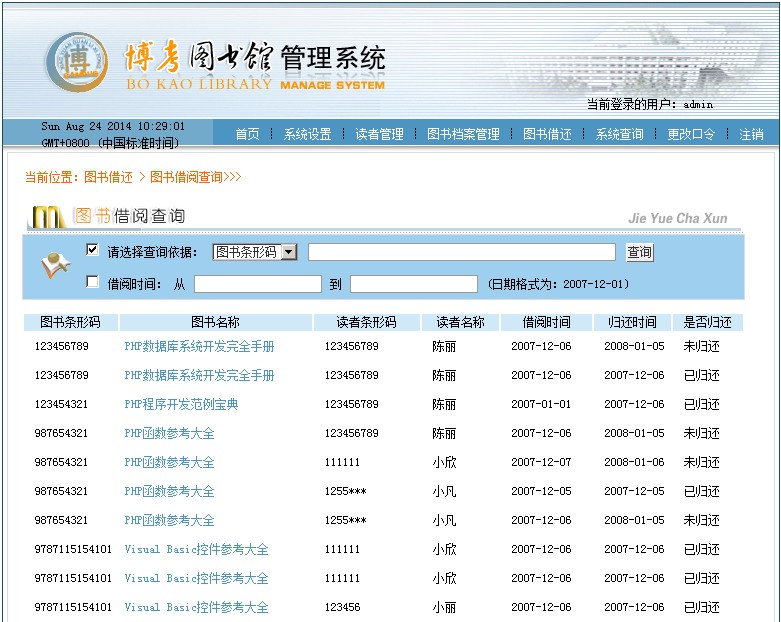Click the current user admin text
The width and height of the screenshot is (781, 622).
click(698, 105)
